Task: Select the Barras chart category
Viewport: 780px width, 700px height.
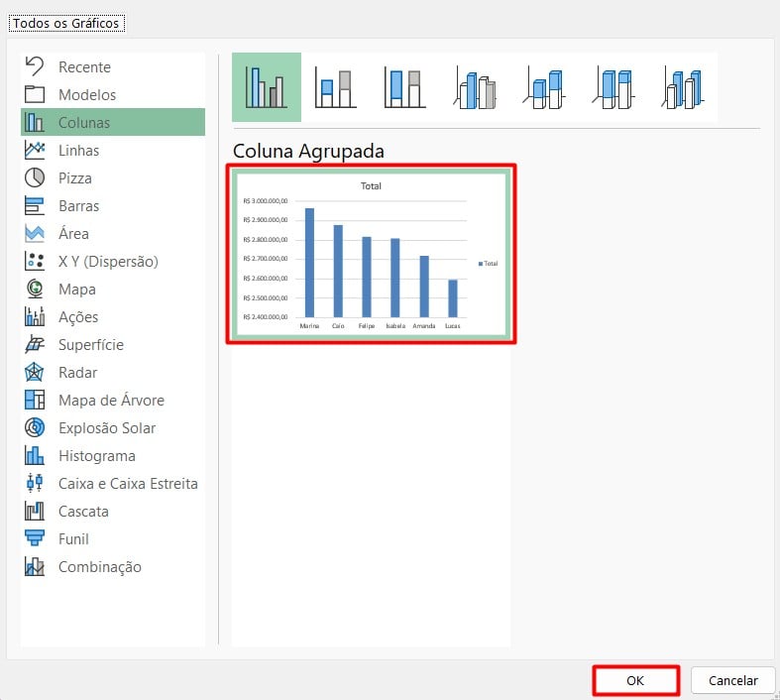Action: (78, 206)
